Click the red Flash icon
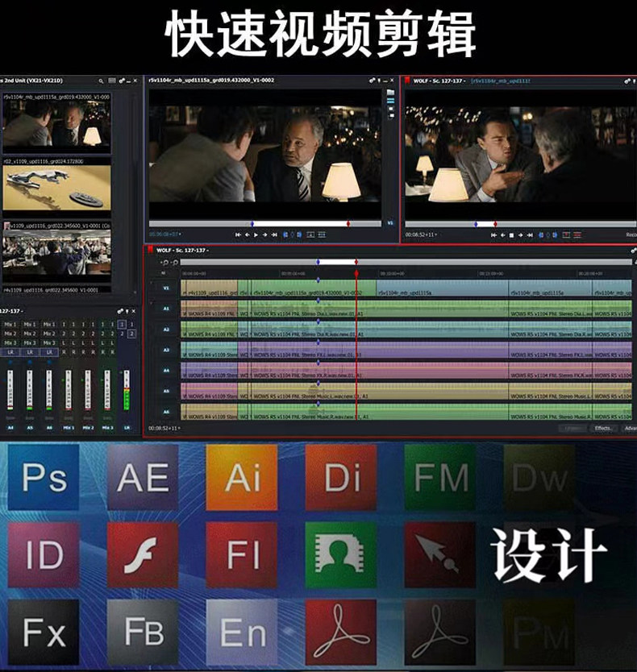Viewport: 637px width, 672px height. click(143, 554)
